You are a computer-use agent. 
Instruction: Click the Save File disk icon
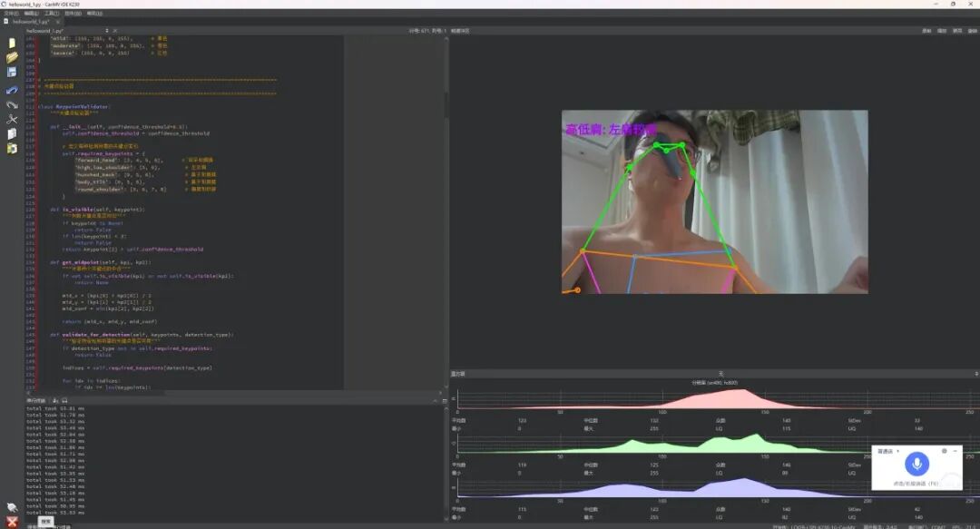point(12,73)
